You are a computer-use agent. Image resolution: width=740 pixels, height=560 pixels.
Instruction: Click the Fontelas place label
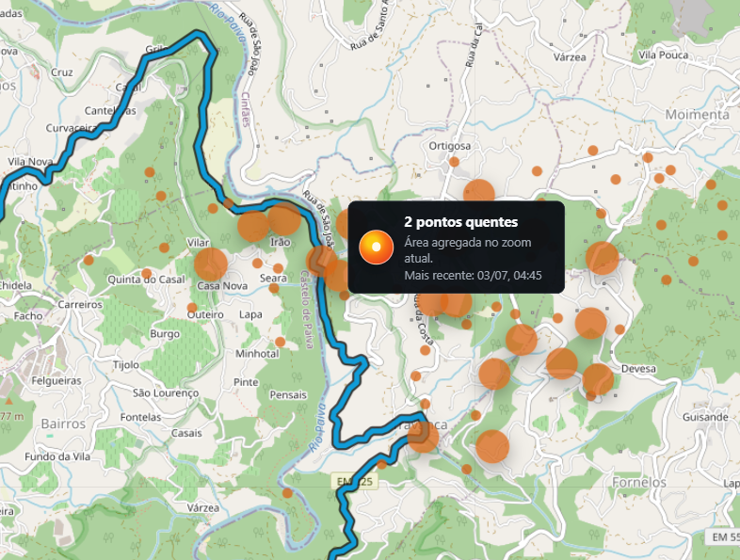(x=140, y=417)
